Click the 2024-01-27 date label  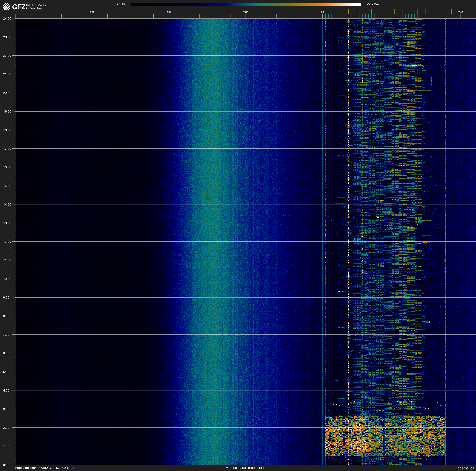pos(466,468)
